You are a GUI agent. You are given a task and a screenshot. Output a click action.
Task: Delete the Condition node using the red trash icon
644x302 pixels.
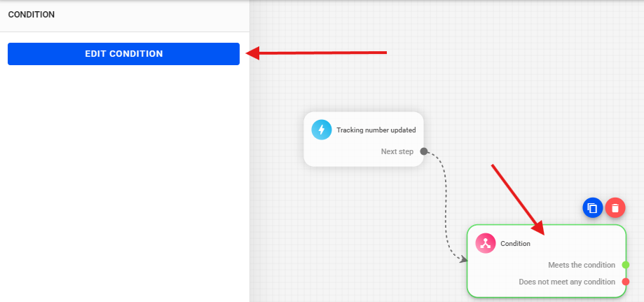[x=615, y=207]
